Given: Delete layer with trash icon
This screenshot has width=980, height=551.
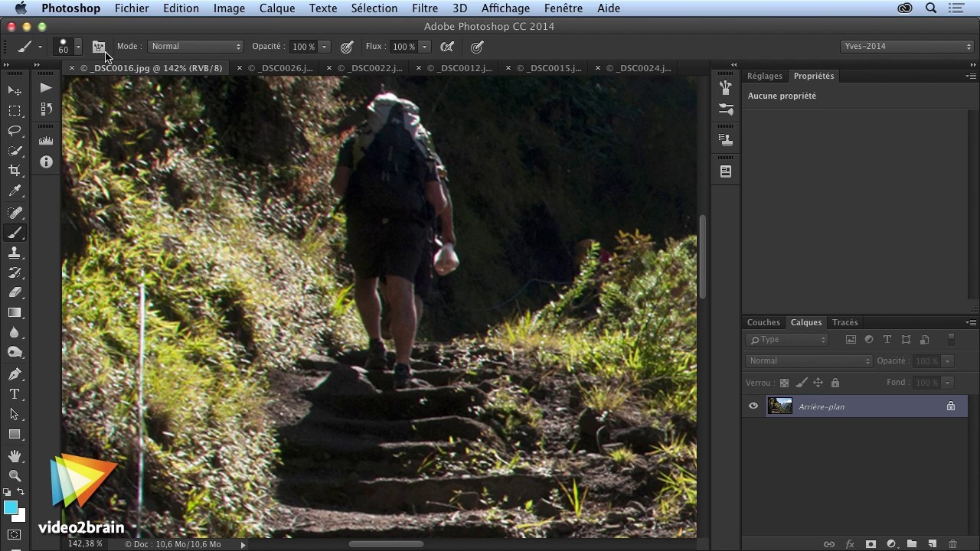Looking at the screenshot, I should pos(952,544).
